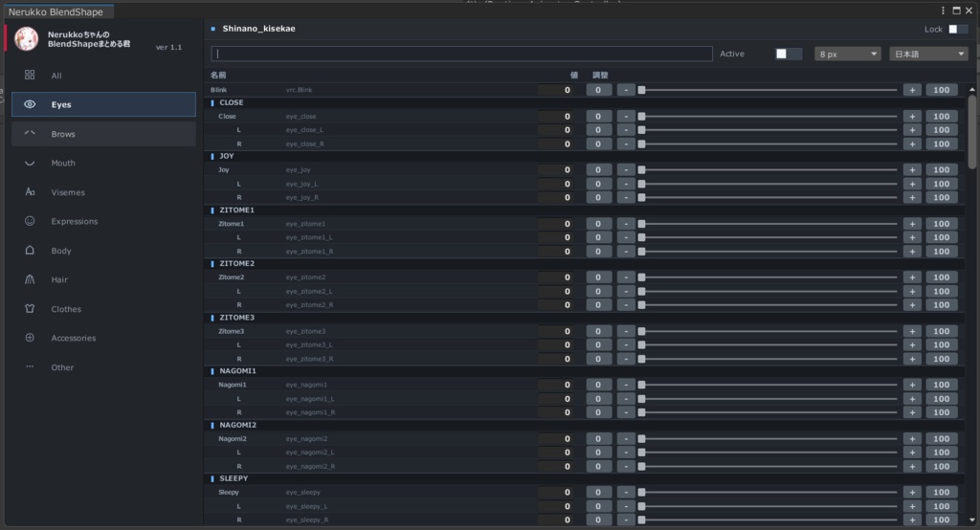Toggle the Lock switch
Screen dimensions: 980x530
coord(957,30)
